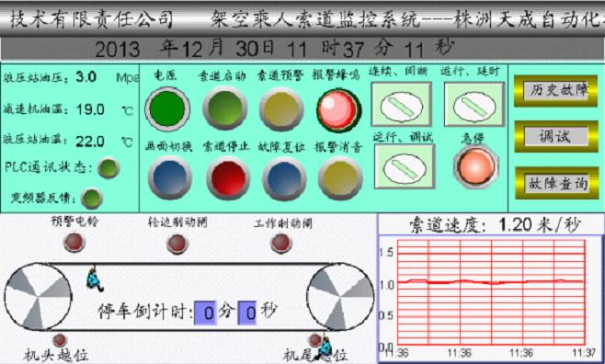Image resolution: width=605 pixels, height=364 pixels.
Task: Click the green 电源 power indicator button
Action: 167,109
